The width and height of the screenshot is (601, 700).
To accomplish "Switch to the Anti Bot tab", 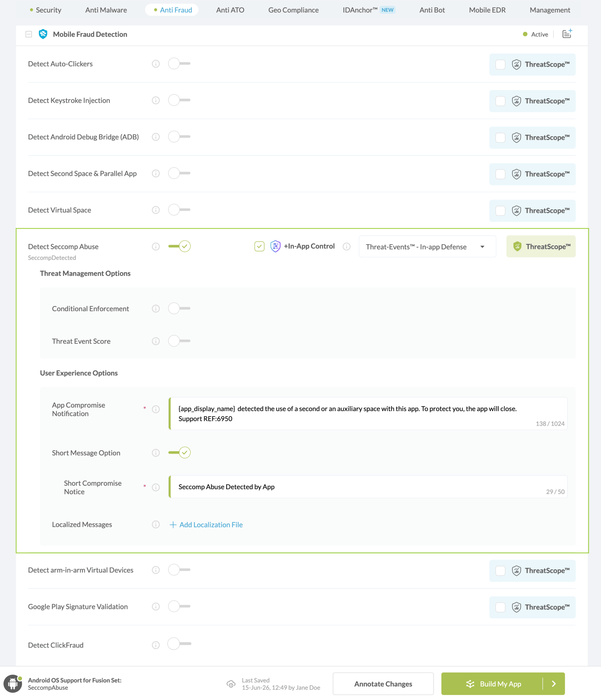I will click(432, 10).
